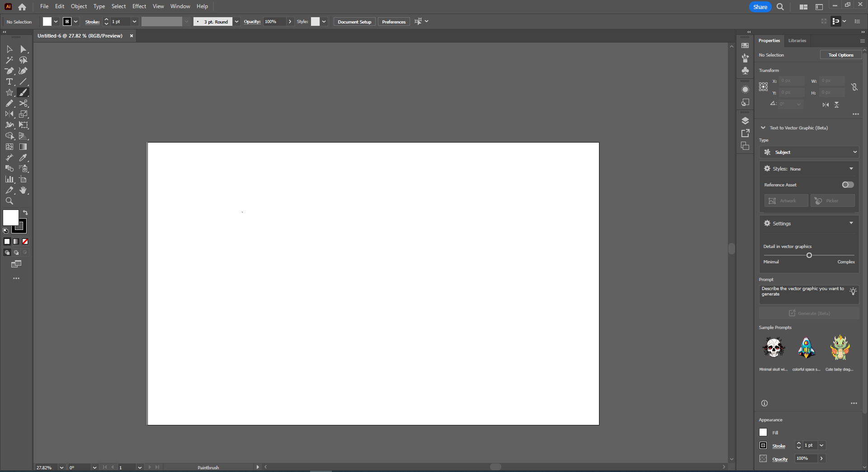Viewport: 868px width, 472px height.
Task: Select the Selection tool arrow
Action: tap(9, 49)
